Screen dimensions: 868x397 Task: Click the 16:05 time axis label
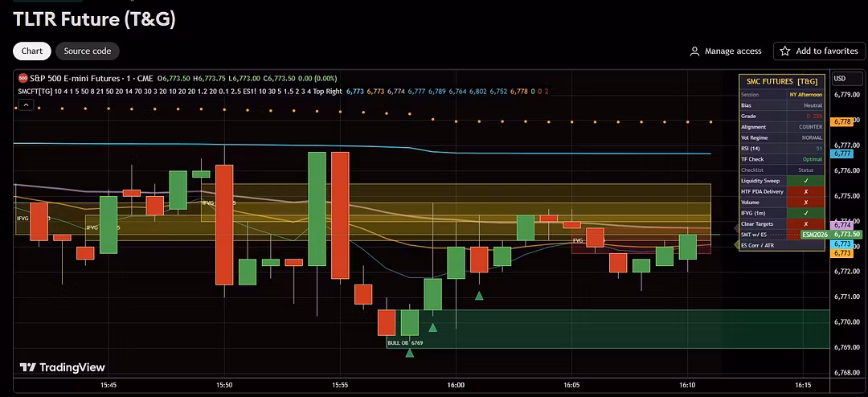tap(571, 384)
